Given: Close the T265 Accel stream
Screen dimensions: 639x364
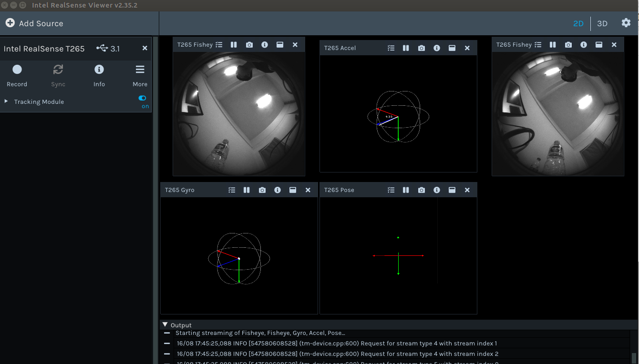Looking at the screenshot, I should click(x=467, y=48).
